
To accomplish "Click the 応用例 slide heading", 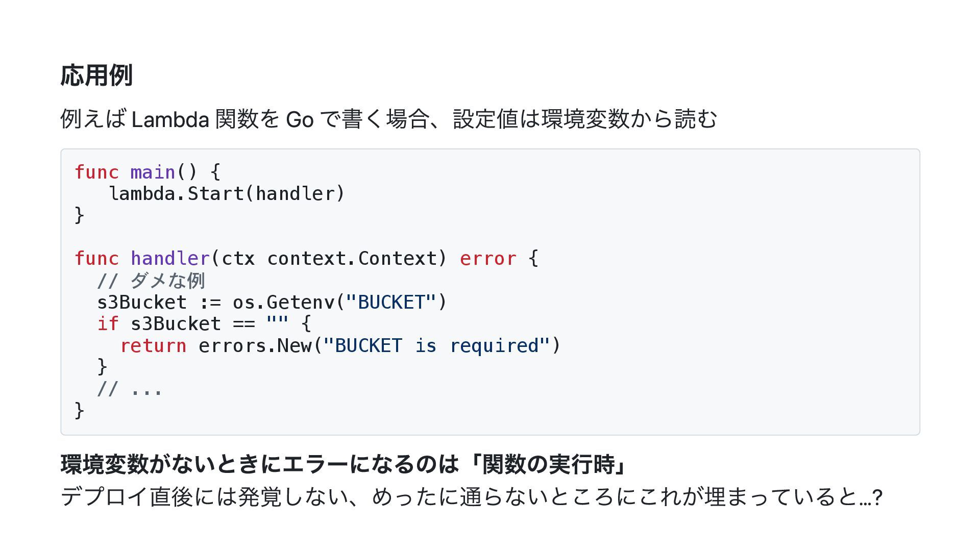I will [96, 75].
